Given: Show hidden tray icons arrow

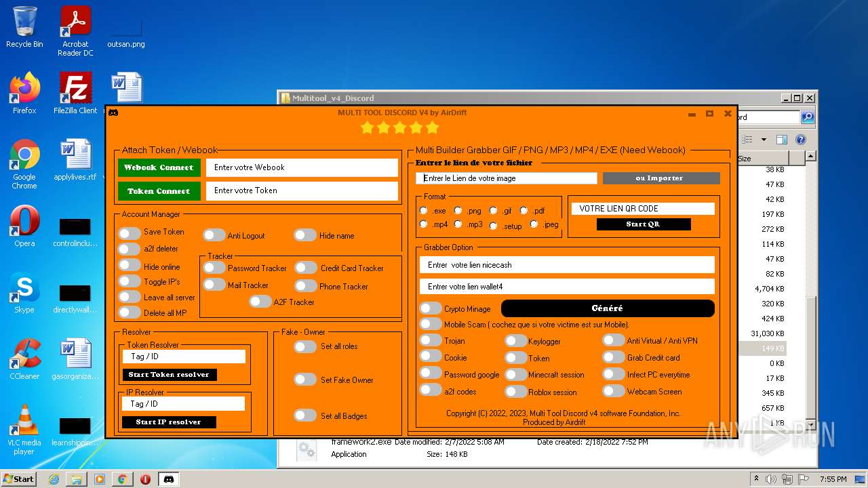Looking at the screenshot, I should (757, 479).
